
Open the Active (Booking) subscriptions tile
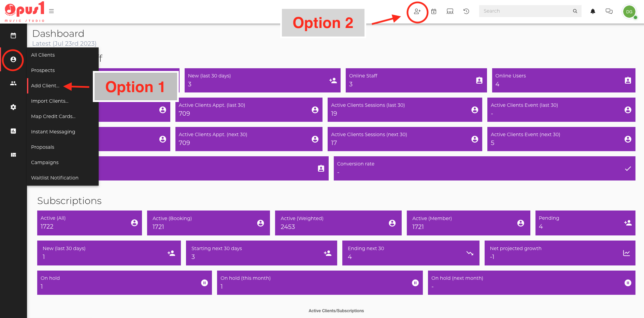click(x=209, y=223)
